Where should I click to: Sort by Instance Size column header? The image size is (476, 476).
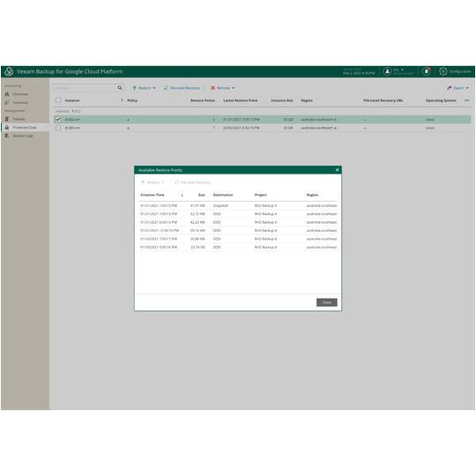[x=282, y=100]
